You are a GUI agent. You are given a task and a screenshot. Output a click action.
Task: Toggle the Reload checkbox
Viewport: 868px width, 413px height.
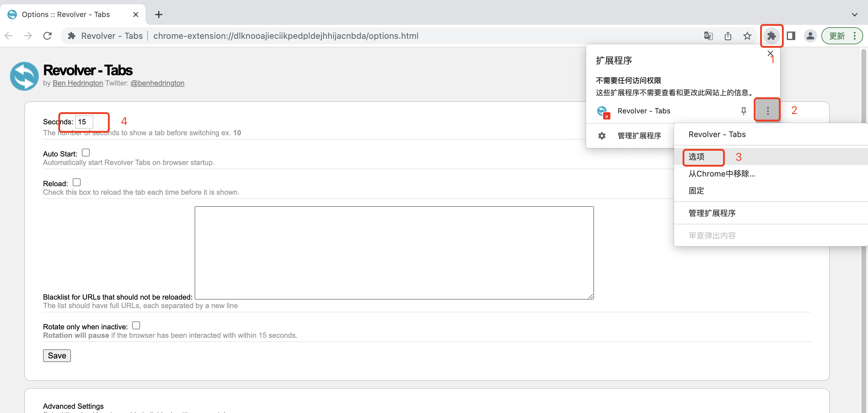click(x=76, y=183)
